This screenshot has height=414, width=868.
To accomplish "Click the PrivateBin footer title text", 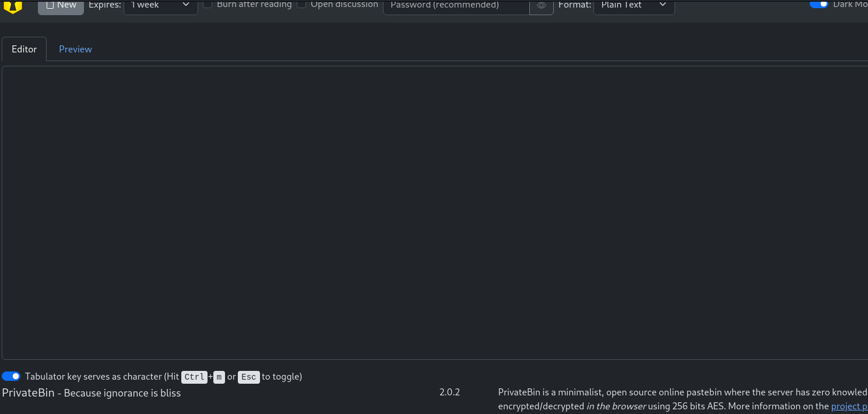I will click(28, 393).
